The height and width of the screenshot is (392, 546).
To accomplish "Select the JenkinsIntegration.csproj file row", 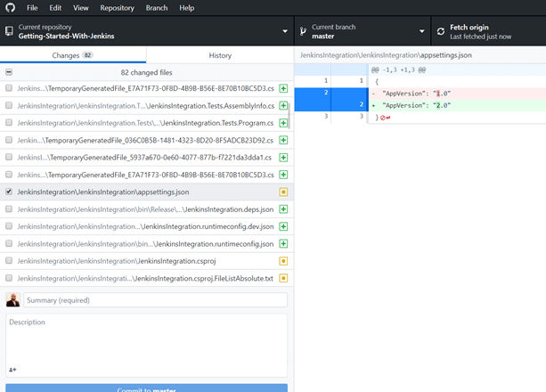I will pos(147,261).
